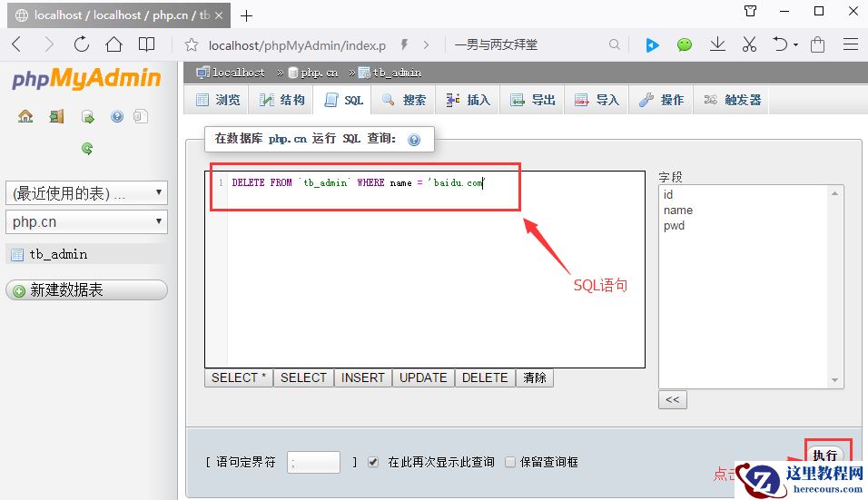This screenshot has width=868, height=500.
Task: Click the SELECT * template button
Action: (x=239, y=377)
